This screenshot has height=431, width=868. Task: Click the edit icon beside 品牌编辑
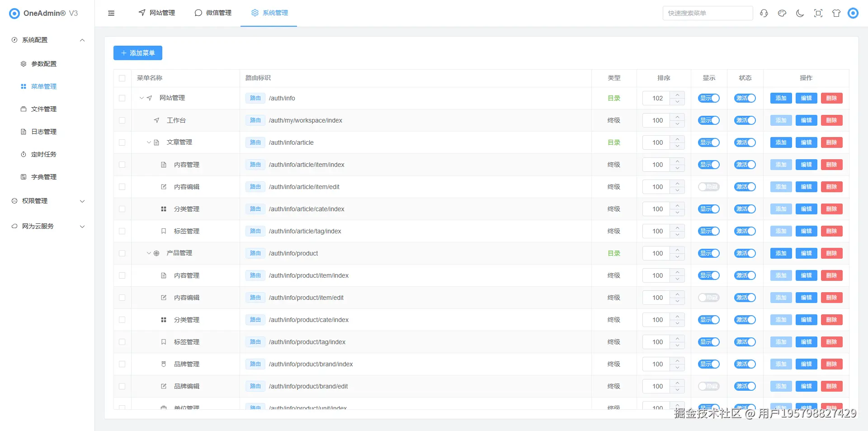click(x=164, y=386)
